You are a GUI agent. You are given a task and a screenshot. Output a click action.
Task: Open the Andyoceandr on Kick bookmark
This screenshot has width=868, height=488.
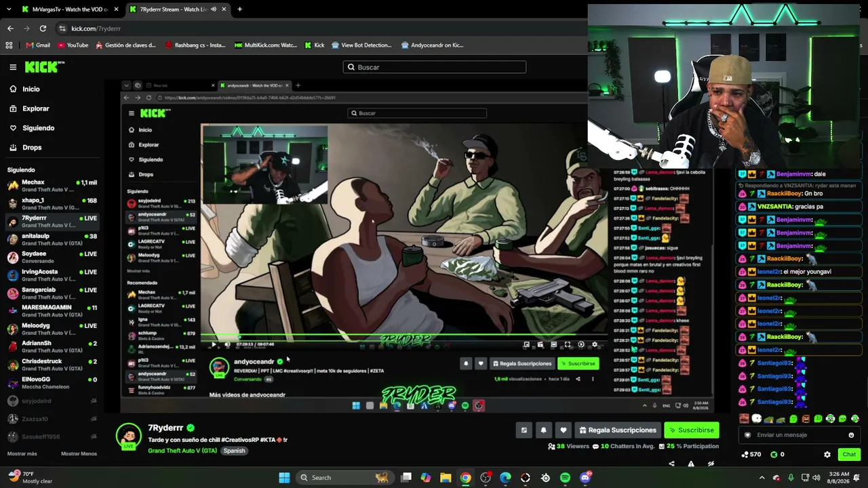coord(432,45)
